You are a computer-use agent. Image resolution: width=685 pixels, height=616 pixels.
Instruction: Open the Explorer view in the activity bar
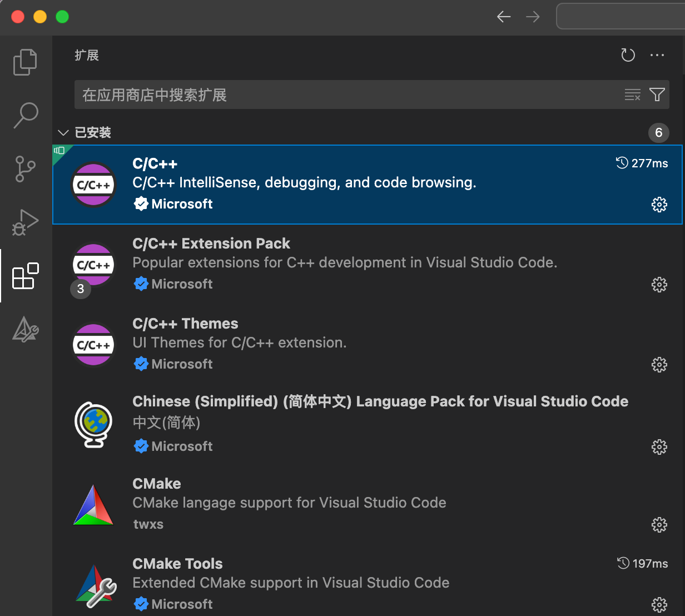pos(25,62)
